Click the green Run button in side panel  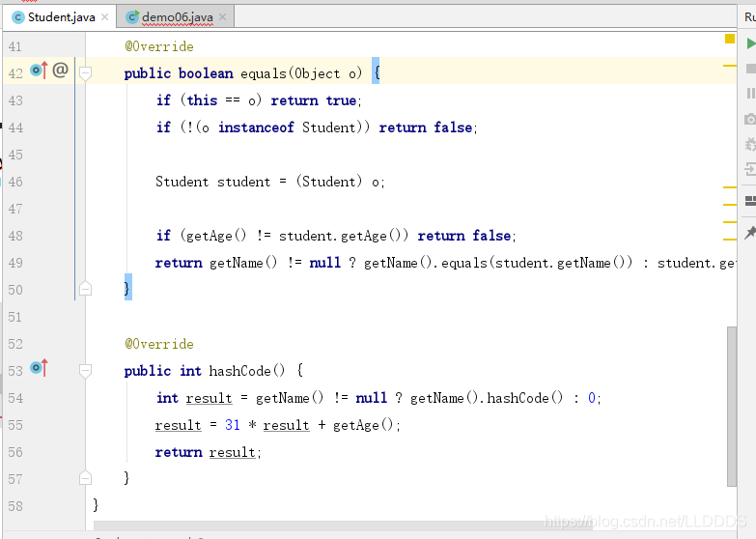click(x=751, y=43)
